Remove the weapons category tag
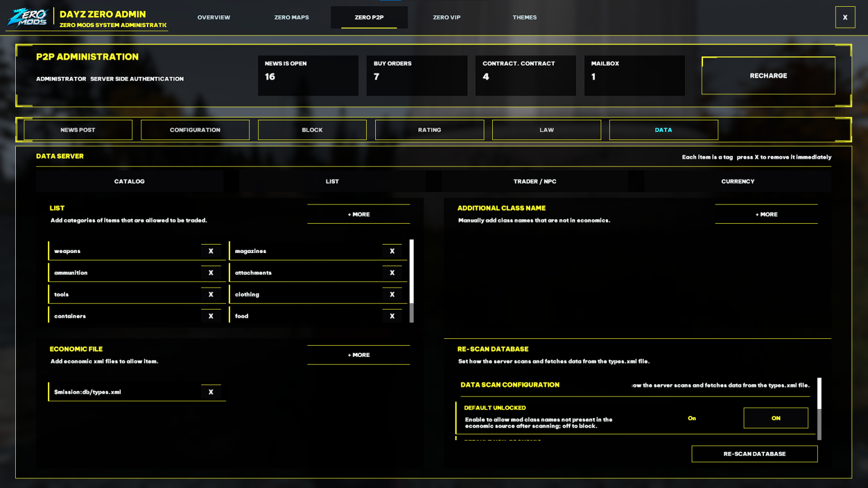 [211, 251]
